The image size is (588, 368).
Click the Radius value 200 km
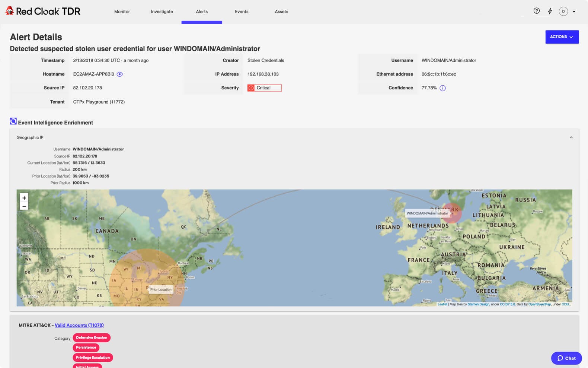pyautogui.click(x=80, y=169)
